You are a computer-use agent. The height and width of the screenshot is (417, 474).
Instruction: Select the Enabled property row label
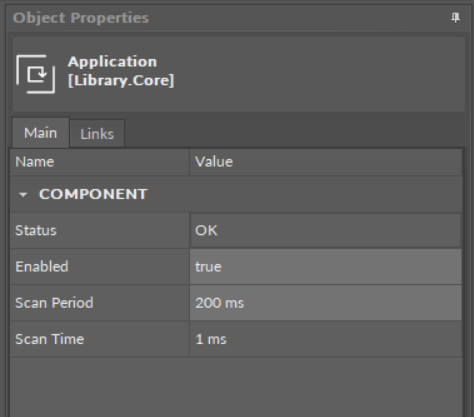[x=42, y=267]
